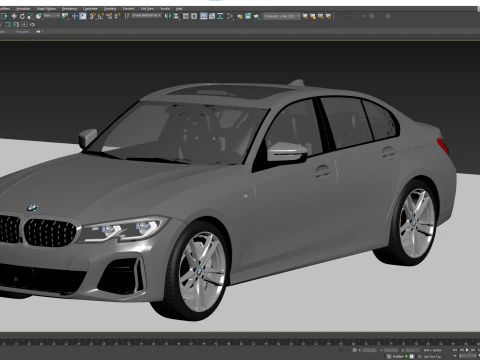Open Render Setup
Screen dimensions: 480x360
[x=240, y=16]
